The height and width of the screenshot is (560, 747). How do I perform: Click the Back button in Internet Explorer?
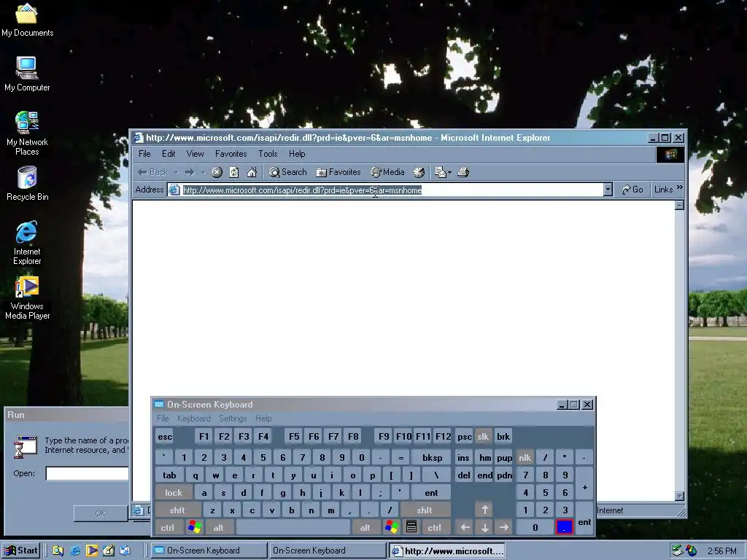152,172
